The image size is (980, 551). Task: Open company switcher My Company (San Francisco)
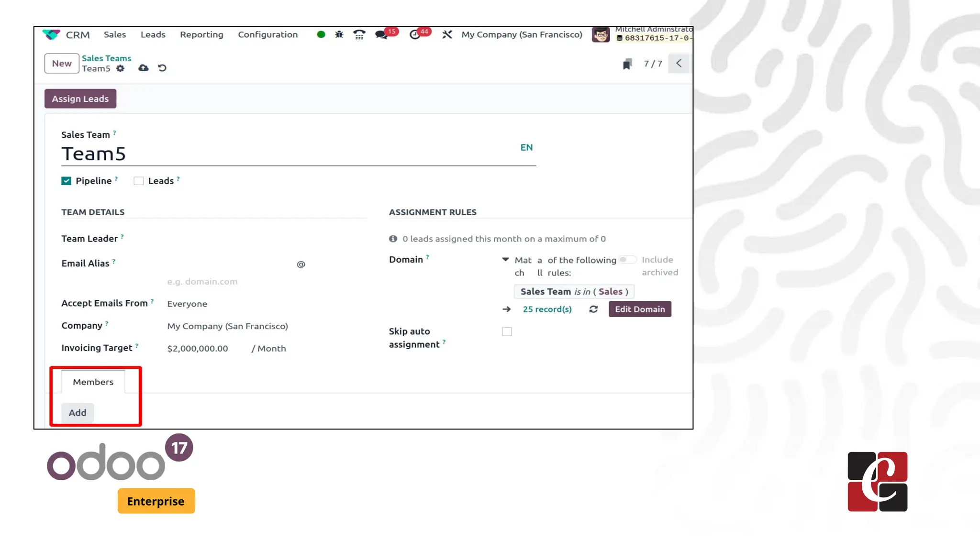point(522,34)
